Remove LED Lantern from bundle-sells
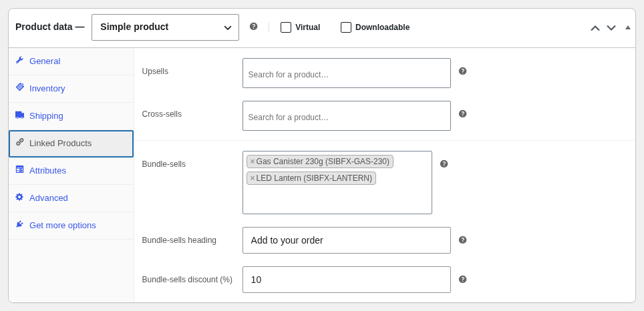Viewport: 644px width, 311px height. [x=252, y=178]
